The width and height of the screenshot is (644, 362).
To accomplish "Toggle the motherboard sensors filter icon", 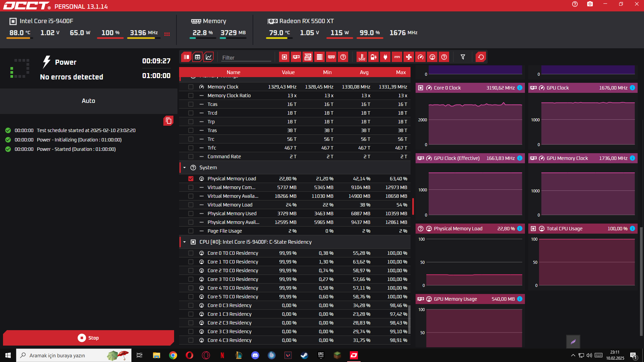I will 308,57.
